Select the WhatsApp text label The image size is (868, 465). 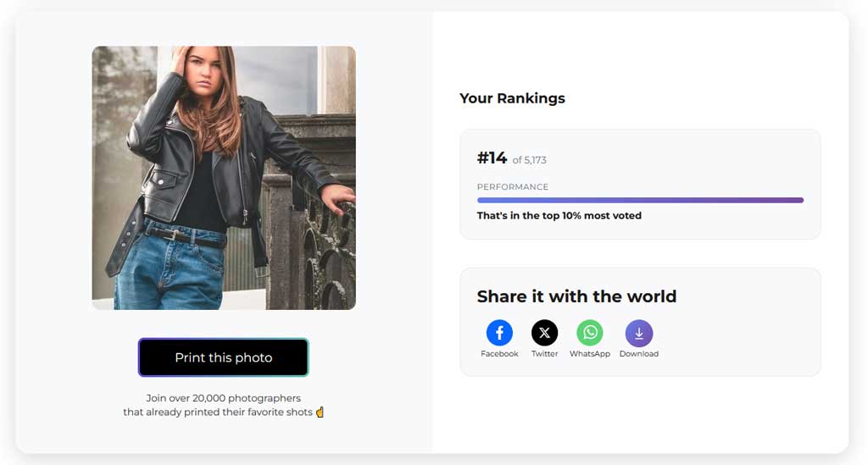pos(590,354)
